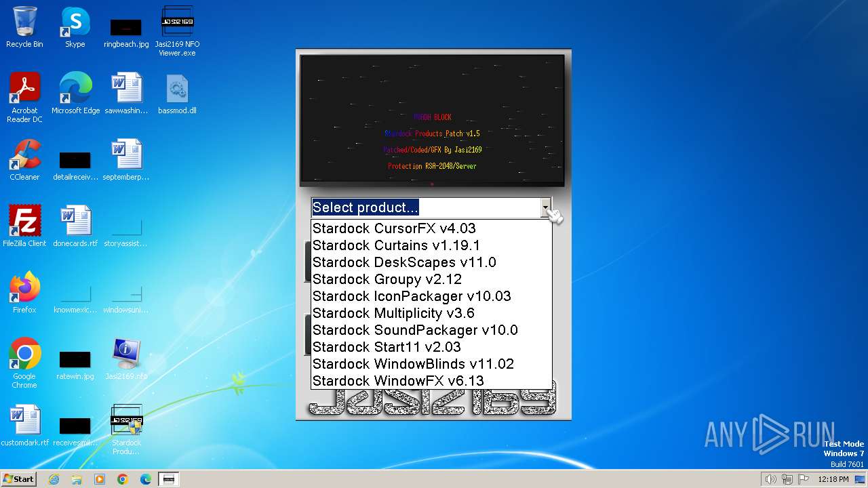Launch Internet Explorer from taskbar
Screen dimensions: 868x488
point(54,479)
